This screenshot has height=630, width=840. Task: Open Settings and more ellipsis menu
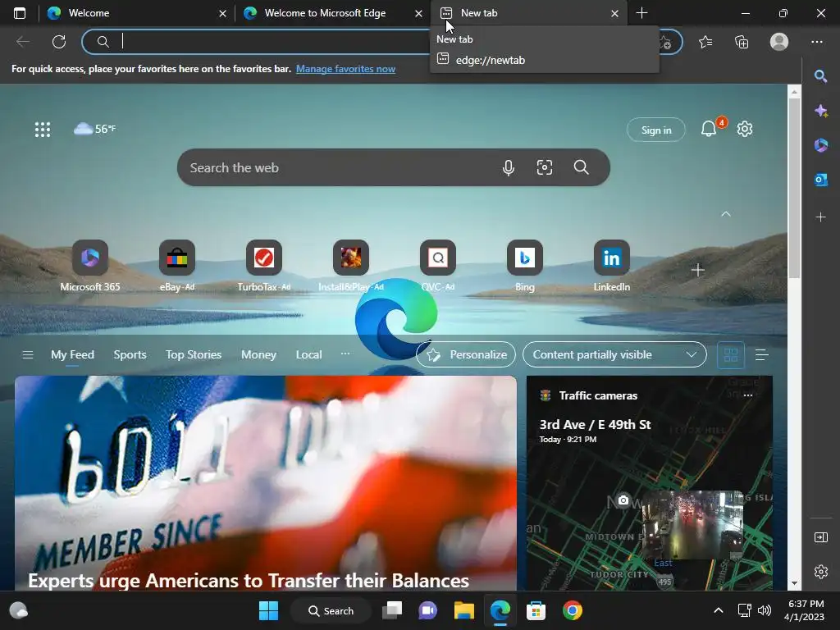point(816,42)
